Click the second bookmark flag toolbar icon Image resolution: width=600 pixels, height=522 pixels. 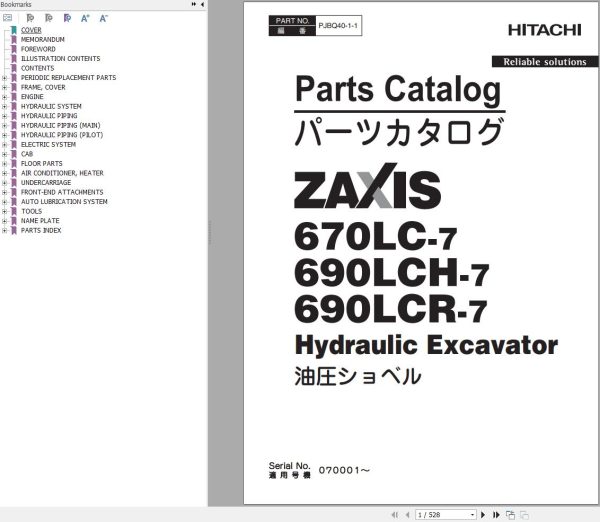pyautogui.click(x=48, y=18)
